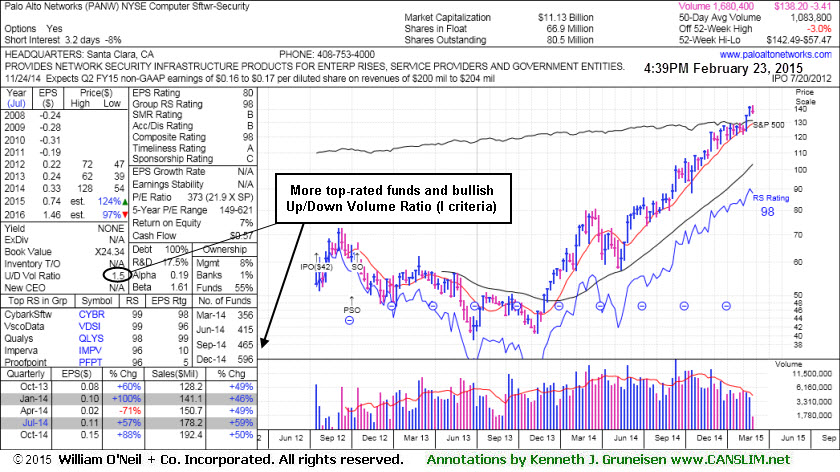Select the Mar-14 356 funds count

coord(225,315)
